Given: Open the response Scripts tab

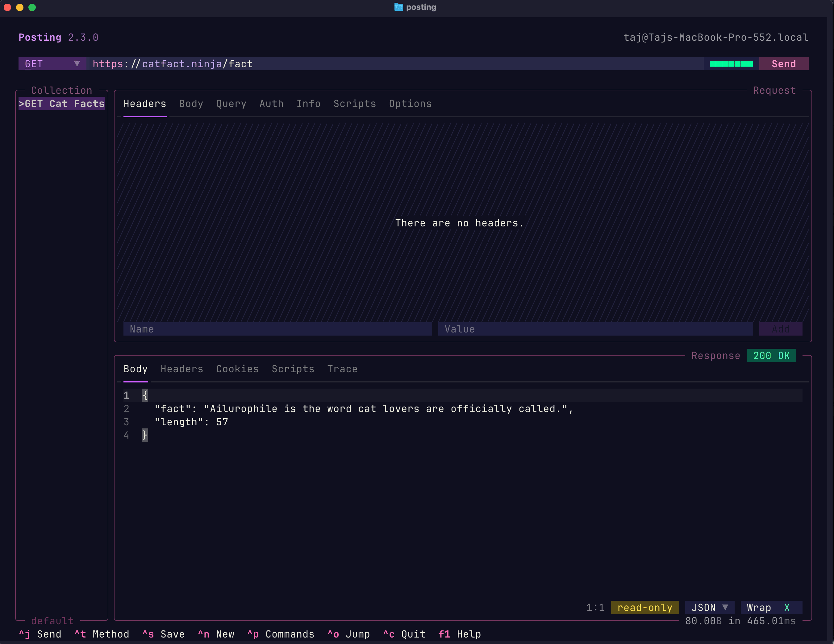Looking at the screenshot, I should [x=293, y=369].
